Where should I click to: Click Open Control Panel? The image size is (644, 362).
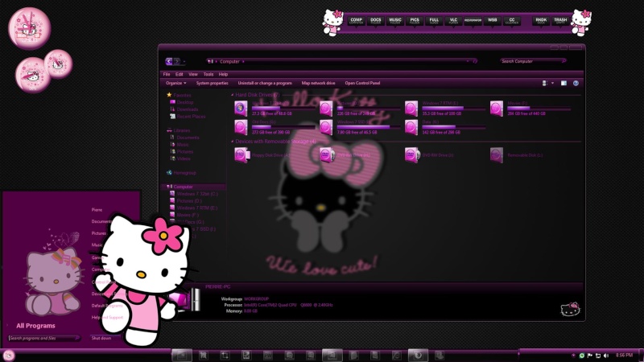tap(362, 83)
